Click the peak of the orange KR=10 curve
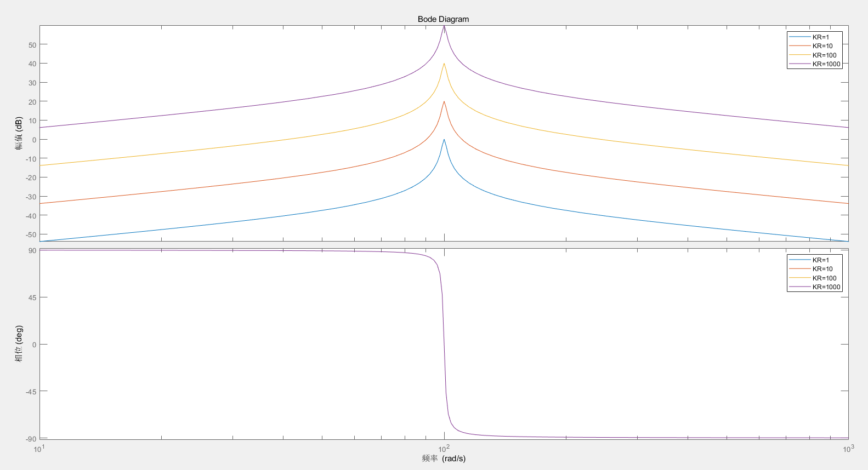This screenshot has width=868, height=470. 444,102
